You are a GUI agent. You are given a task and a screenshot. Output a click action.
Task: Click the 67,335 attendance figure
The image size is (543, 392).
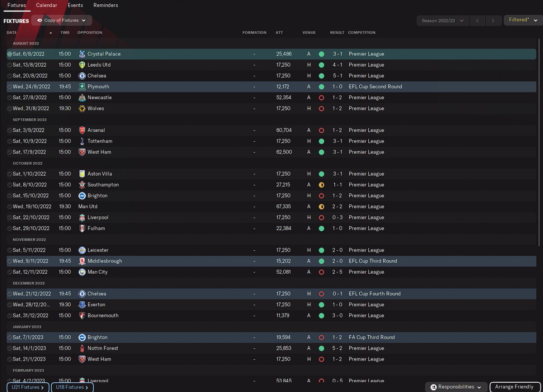point(283,207)
